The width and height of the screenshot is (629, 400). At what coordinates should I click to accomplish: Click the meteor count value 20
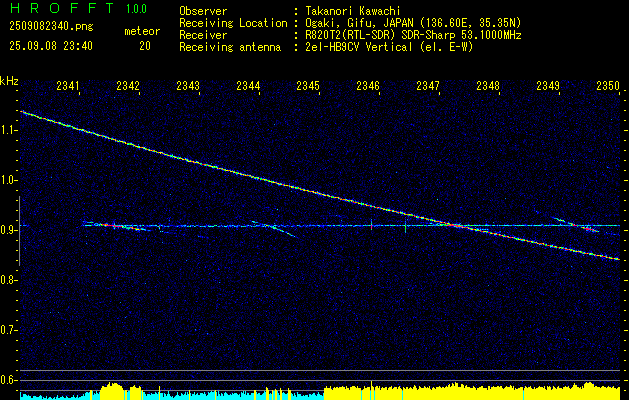(145, 46)
